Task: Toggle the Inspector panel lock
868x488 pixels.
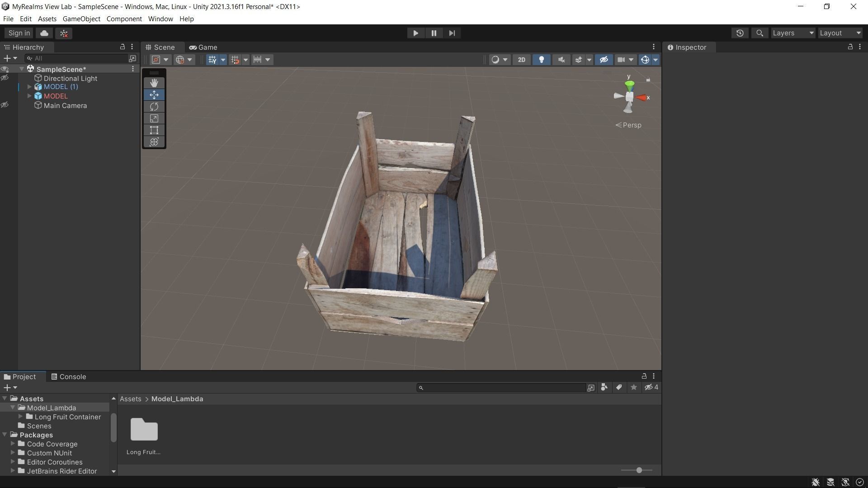Action: (x=850, y=47)
